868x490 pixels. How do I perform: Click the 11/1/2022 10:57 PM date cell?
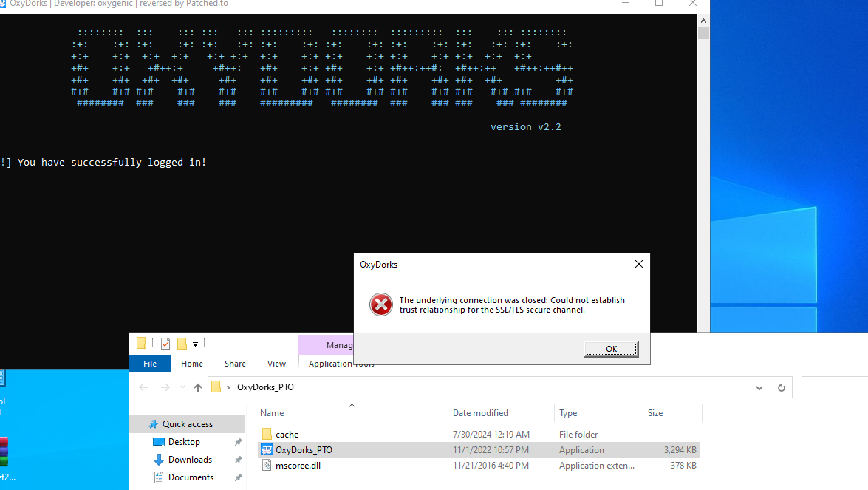(491, 450)
